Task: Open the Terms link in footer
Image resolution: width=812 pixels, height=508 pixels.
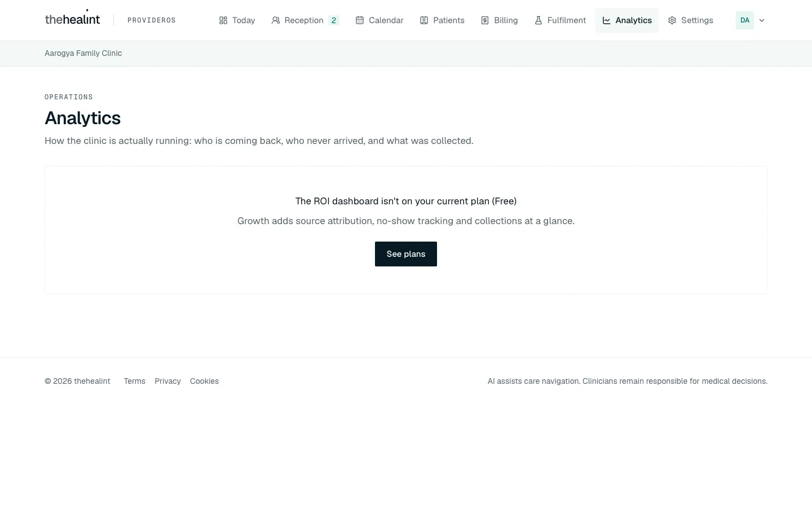Action: point(135,381)
